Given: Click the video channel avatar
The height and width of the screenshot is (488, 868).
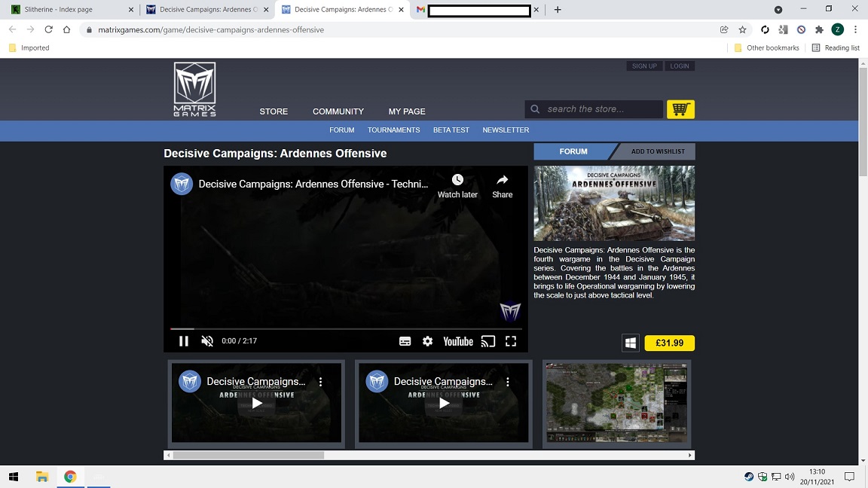Looking at the screenshot, I should tap(182, 184).
